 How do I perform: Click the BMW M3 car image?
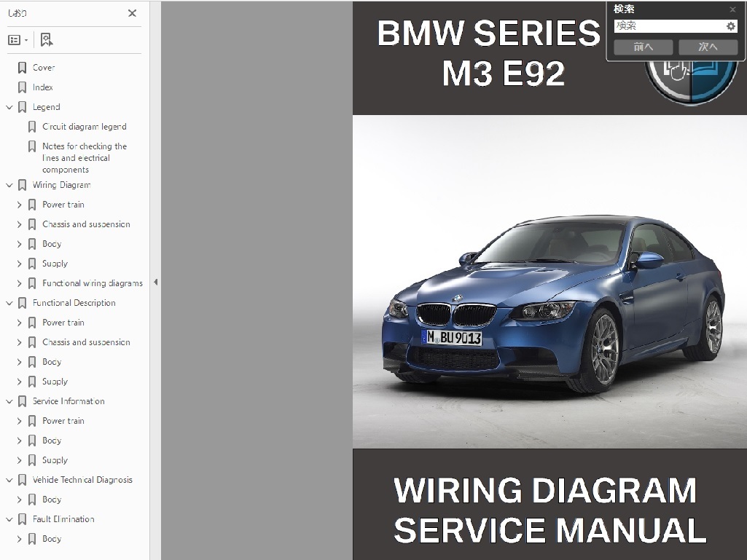550,281
